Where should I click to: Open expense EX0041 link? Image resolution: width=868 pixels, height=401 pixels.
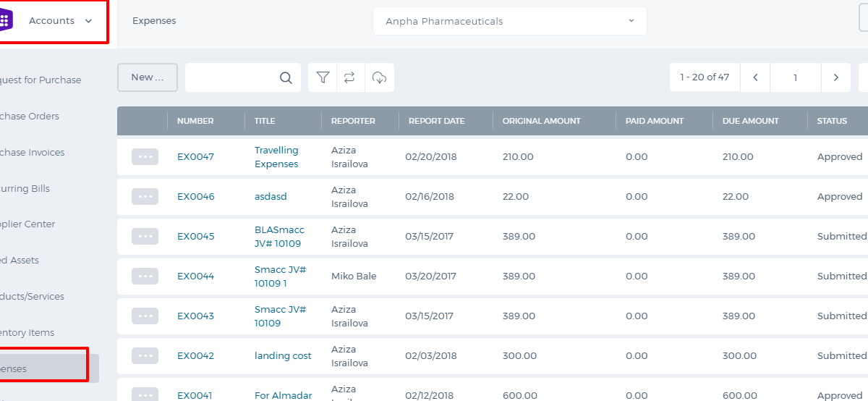click(195, 395)
